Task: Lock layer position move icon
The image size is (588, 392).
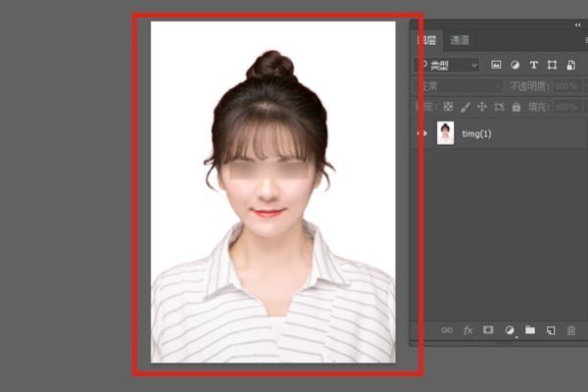Action: click(482, 107)
